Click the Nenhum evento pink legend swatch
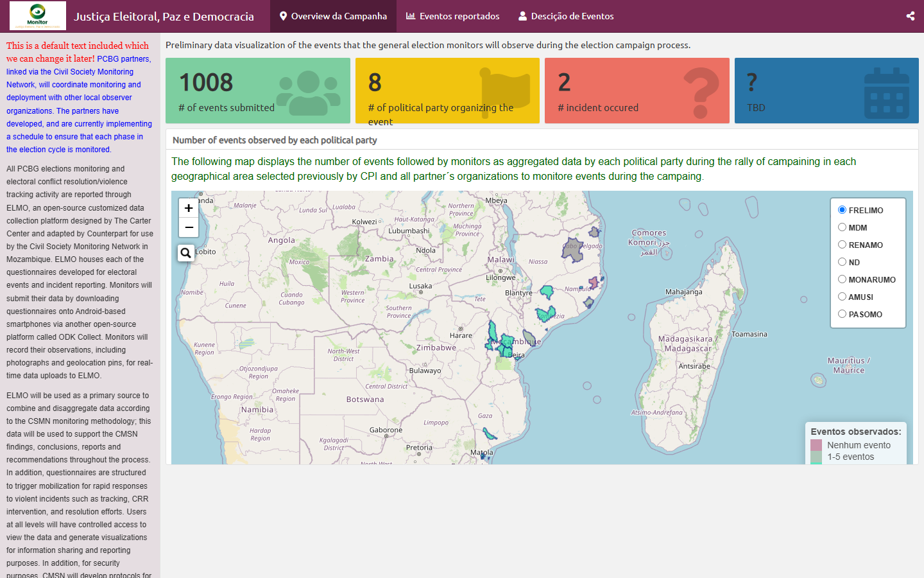Screen dimensions: 924x578 [x=816, y=445]
